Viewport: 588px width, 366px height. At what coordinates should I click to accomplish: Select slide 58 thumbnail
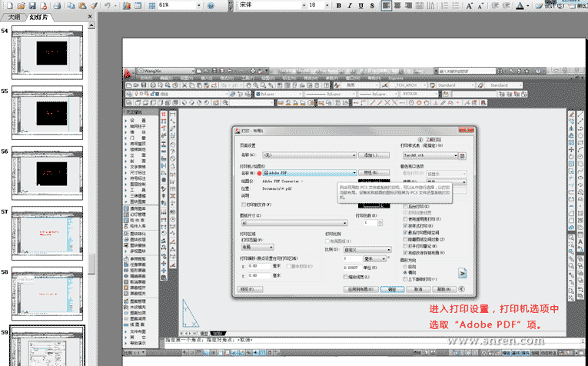(47, 294)
